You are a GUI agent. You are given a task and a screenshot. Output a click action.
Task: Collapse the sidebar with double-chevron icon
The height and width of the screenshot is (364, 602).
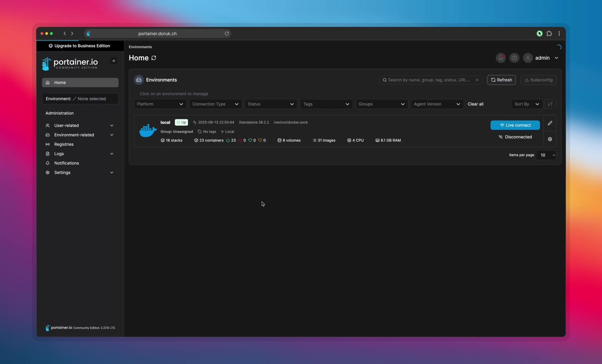pyautogui.click(x=114, y=61)
